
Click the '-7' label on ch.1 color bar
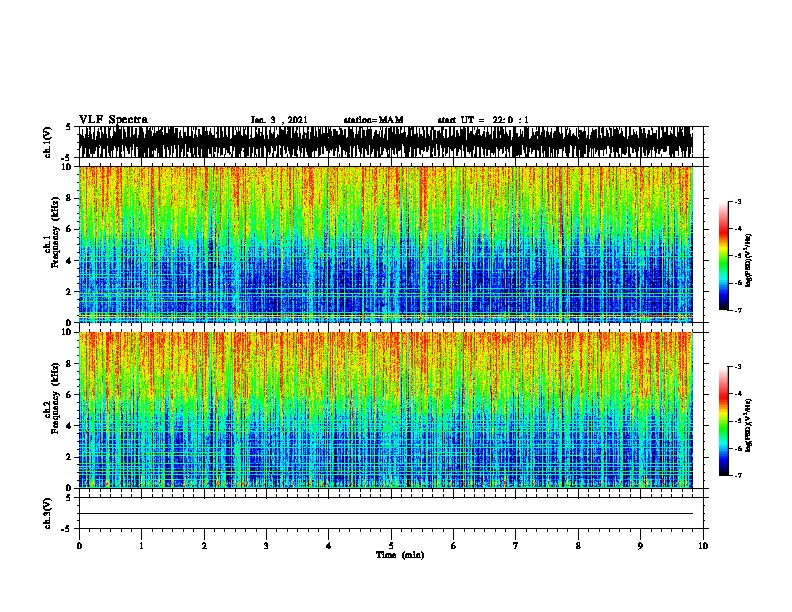tap(737, 310)
